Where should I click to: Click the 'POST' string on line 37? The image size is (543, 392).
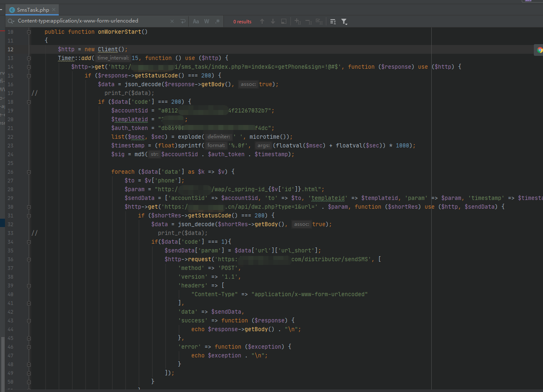(228, 268)
